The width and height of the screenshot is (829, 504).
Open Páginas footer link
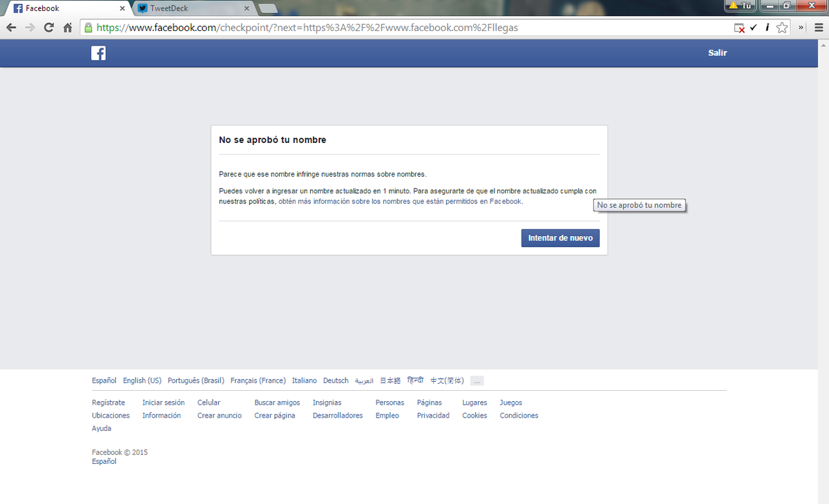click(x=430, y=403)
